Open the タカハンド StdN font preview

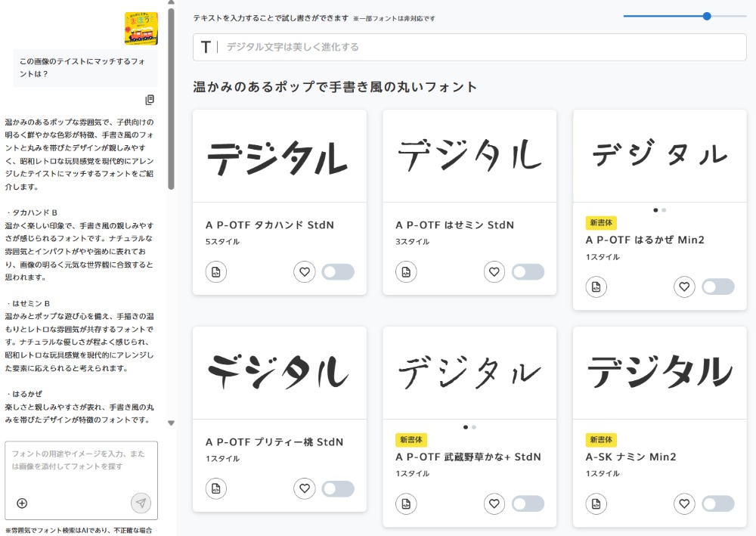point(280,156)
